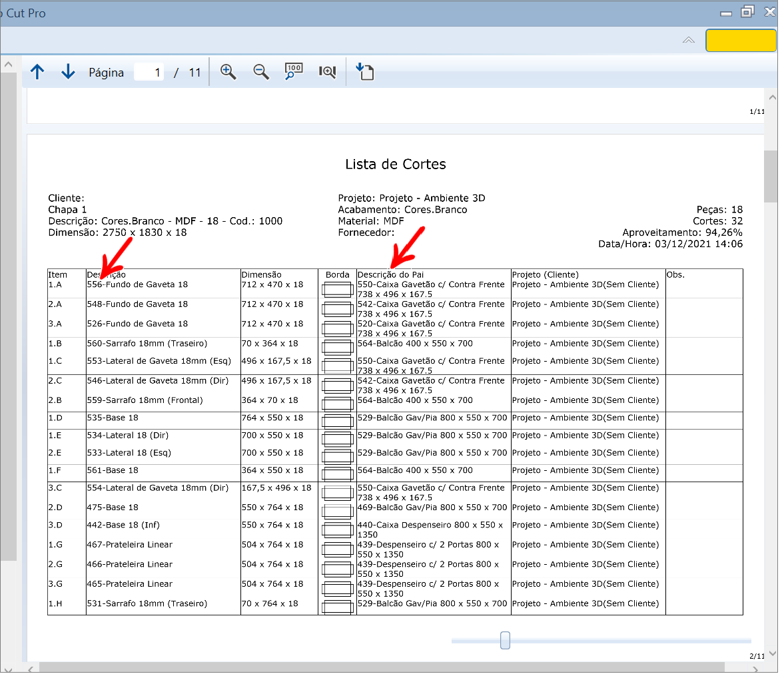Click scroll up arrow on left panel
The width and height of the screenshot is (784, 682).
point(9,65)
